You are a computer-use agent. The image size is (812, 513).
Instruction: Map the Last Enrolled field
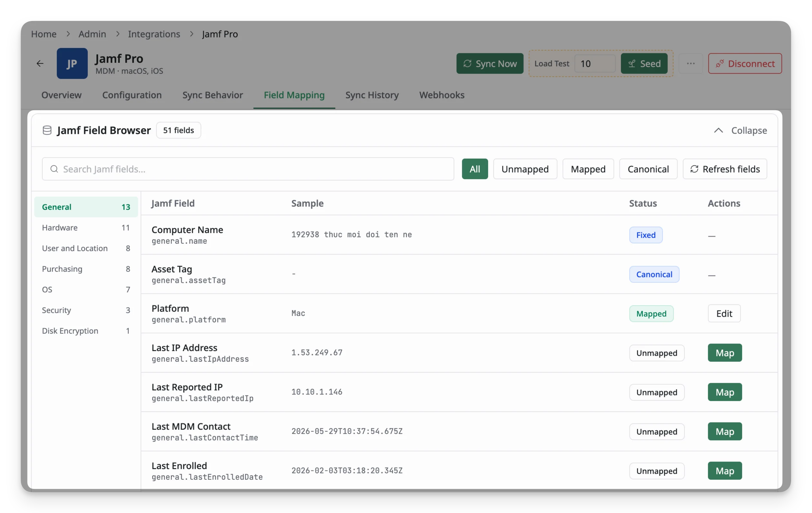(725, 471)
